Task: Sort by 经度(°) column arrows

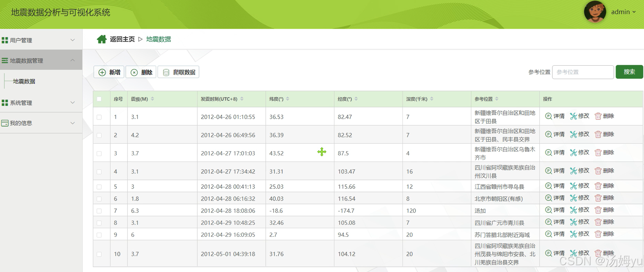Action: click(356, 99)
